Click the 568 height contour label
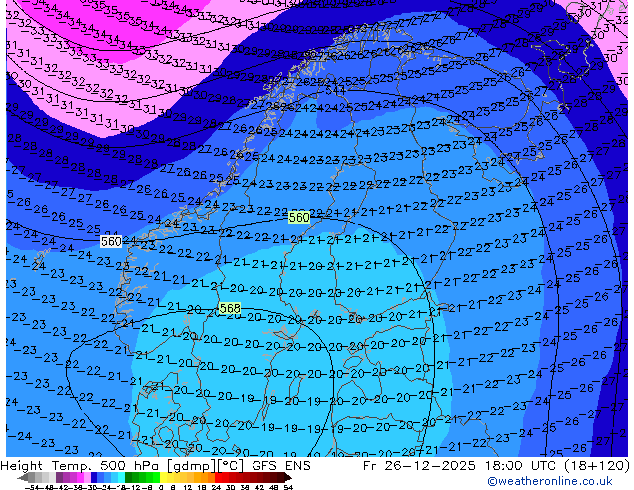Screen dimensions: 634x490 coord(230,308)
